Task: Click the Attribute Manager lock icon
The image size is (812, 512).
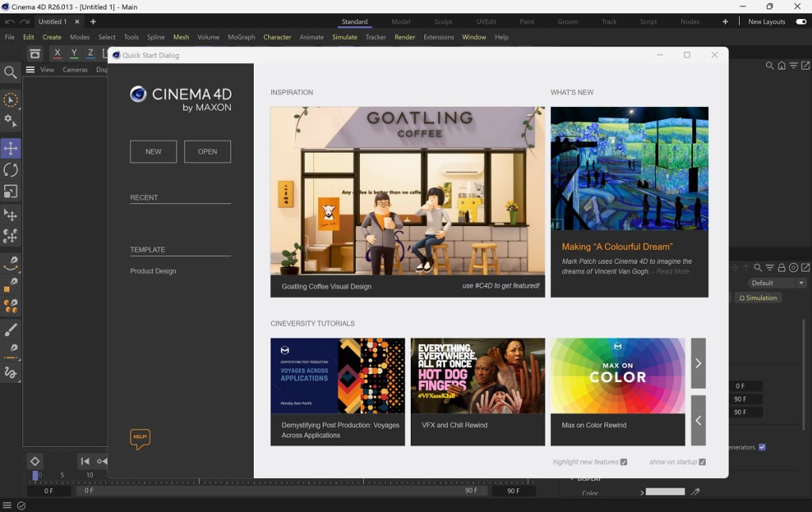Action: (781, 268)
